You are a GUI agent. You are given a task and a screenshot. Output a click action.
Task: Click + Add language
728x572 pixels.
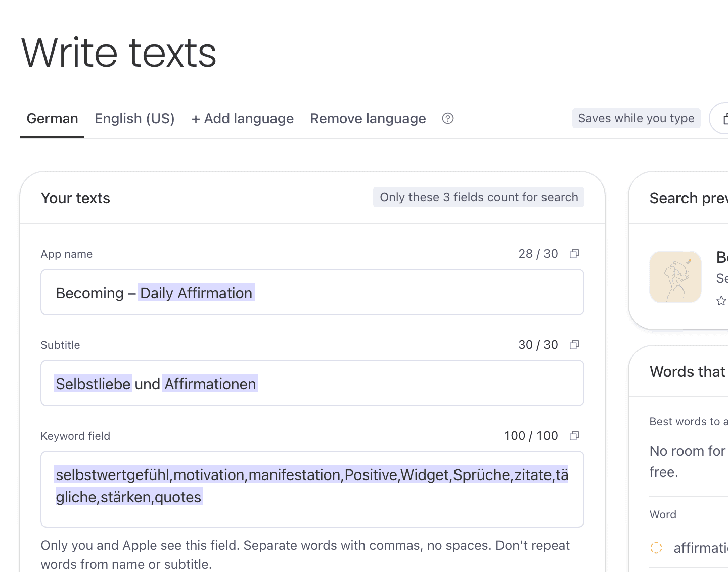coord(243,119)
